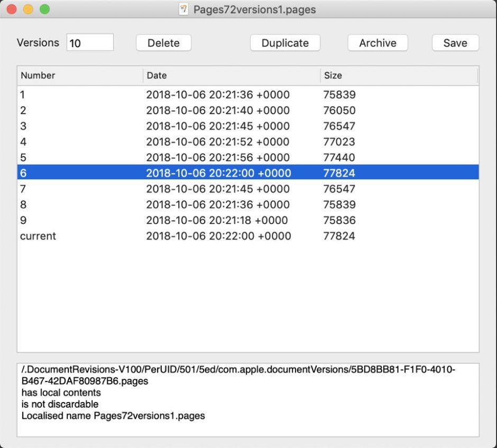Click the document revisions path text area
497x448 pixels.
coord(247,399)
